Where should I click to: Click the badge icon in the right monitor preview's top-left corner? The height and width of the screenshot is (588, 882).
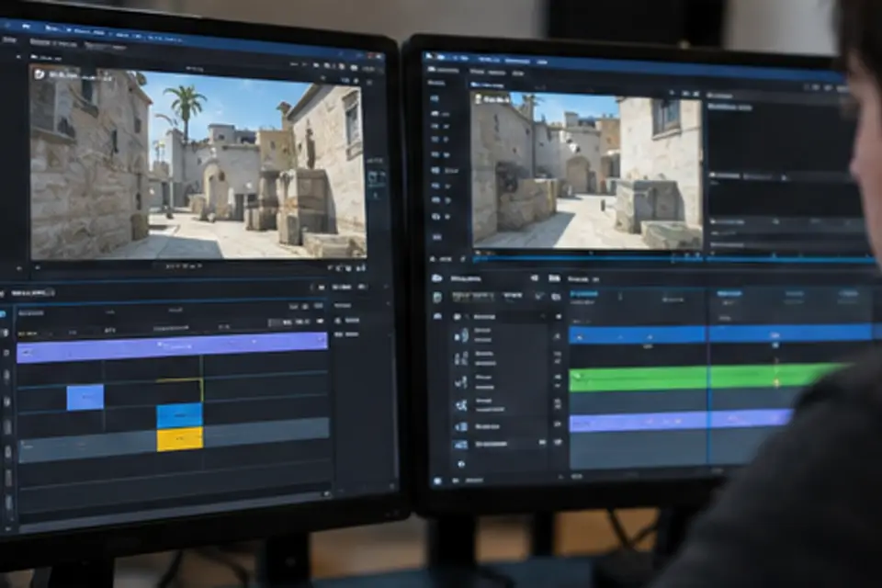point(479,99)
